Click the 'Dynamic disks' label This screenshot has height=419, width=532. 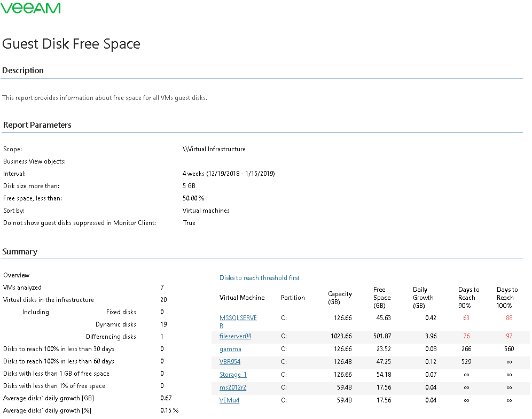(x=116, y=324)
